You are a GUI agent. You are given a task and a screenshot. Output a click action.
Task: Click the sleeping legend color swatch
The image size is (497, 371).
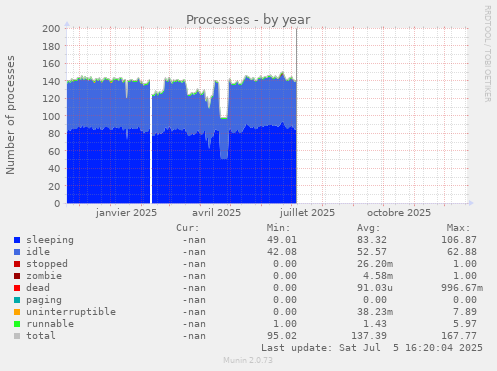[x=17, y=240]
